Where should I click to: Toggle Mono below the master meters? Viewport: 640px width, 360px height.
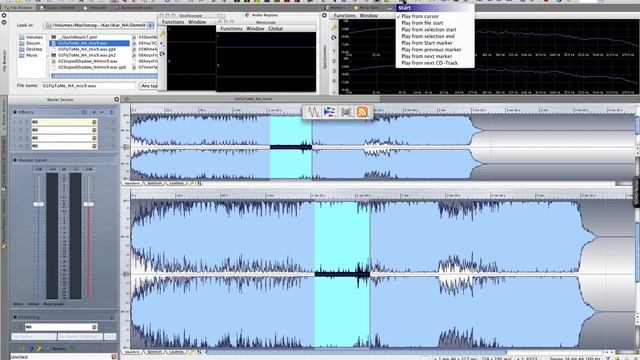click(x=18, y=304)
